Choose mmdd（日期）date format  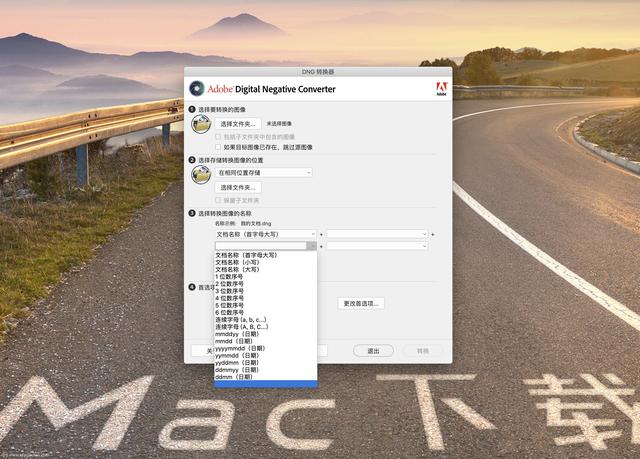[x=266, y=341]
